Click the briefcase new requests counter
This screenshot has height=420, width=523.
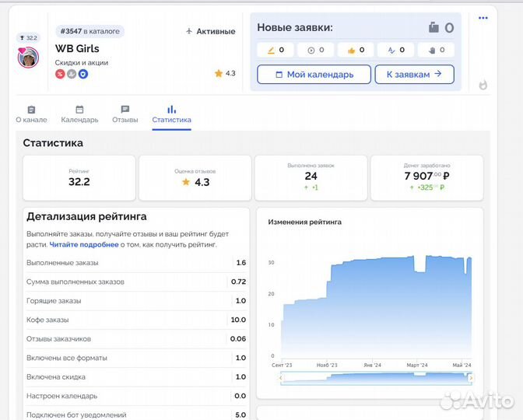coord(441,27)
